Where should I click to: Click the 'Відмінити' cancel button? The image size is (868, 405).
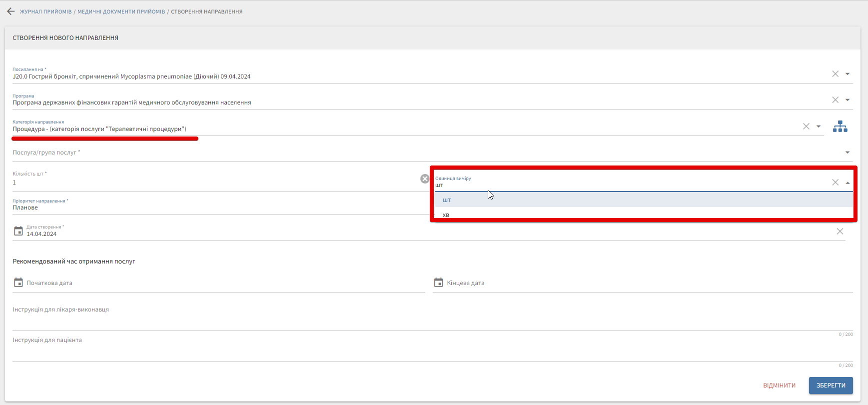click(x=779, y=385)
